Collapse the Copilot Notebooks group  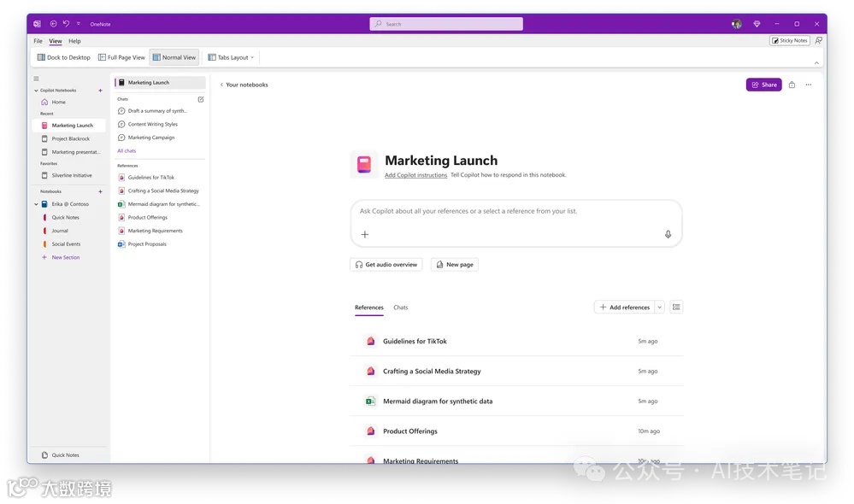tap(37, 91)
